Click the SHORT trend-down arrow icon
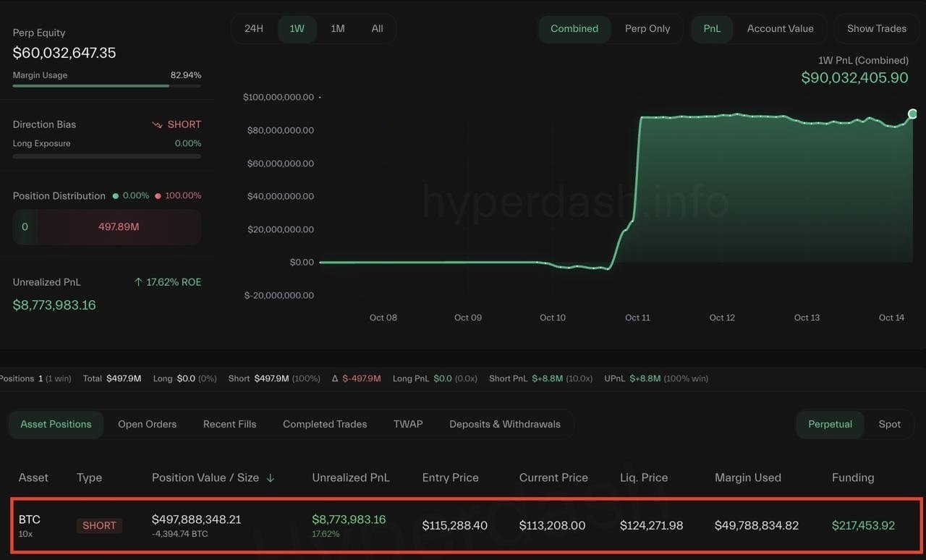Viewport: 926px width, 560px height. [157, 124]
